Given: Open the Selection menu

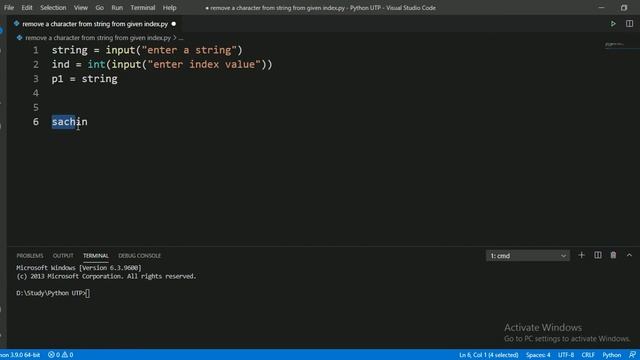Looking at the screenshot, I should [53, 8].
